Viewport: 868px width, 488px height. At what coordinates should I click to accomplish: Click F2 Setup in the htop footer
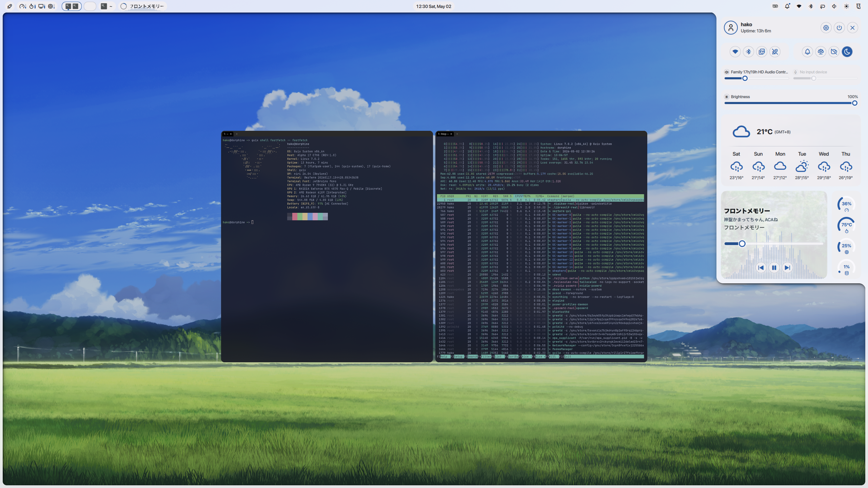click(x=457, y=357)
